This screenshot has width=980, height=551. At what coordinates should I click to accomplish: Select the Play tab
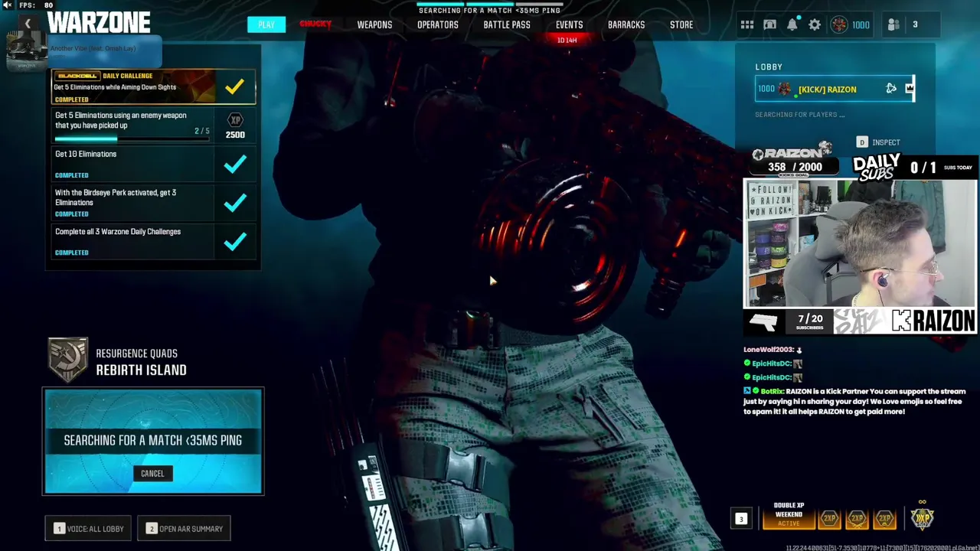click(x=266, y=24)
